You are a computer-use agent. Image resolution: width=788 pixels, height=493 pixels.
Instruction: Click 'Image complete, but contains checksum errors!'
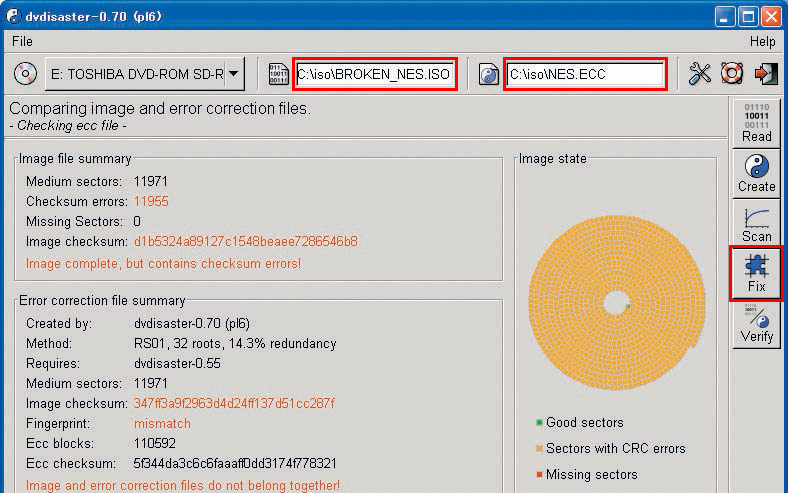click(163, 264)
